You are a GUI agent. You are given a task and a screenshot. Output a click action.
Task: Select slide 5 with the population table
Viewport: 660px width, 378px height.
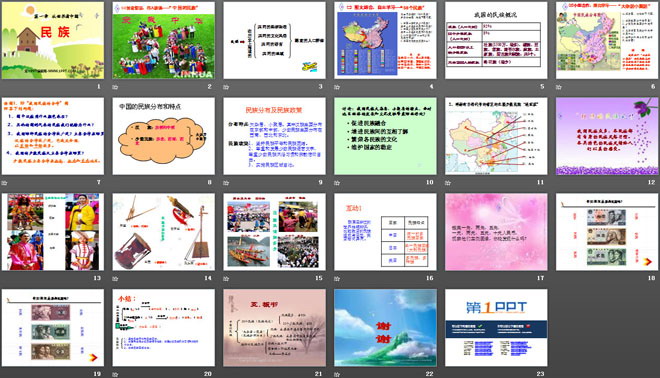click(x=496, y=40)
